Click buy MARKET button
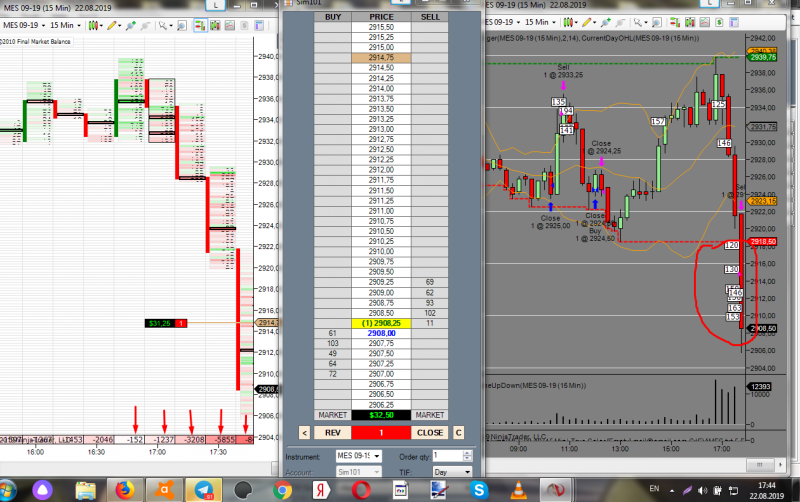This screenshot has width=800, height=502. pyautogui.click(x=332, y=415)
